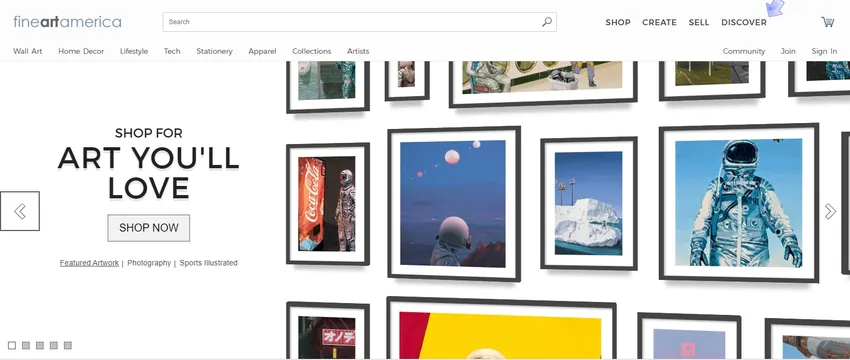Viewport: 850px width, 360px height.
Task: Open the Coca-Cola machine astronaut artwork
Action: [327, 204]
